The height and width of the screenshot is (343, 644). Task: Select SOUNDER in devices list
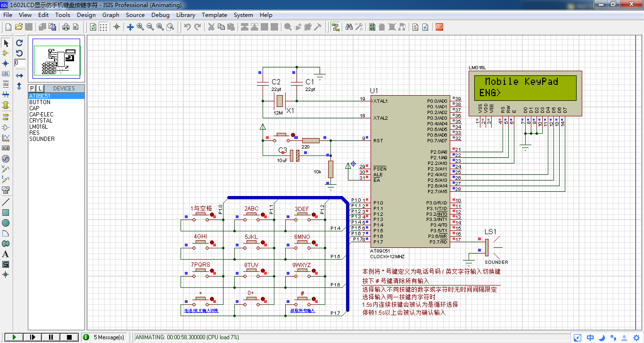[x=57, y=139]
